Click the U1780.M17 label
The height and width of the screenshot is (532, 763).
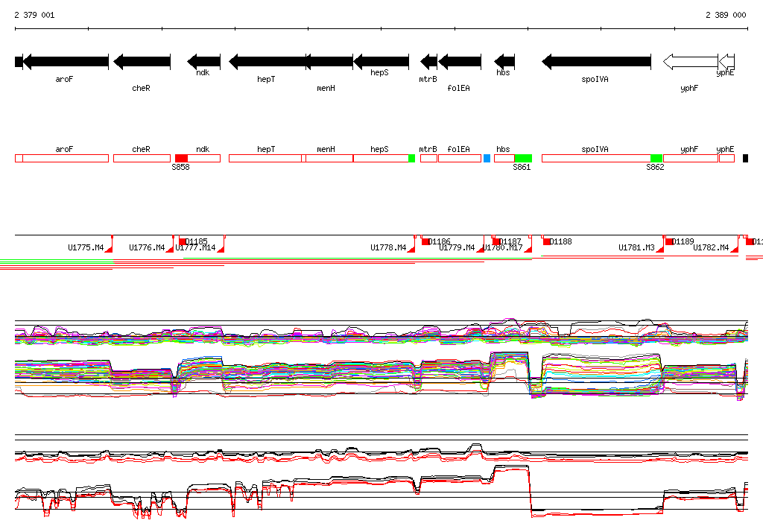[503, 248]
